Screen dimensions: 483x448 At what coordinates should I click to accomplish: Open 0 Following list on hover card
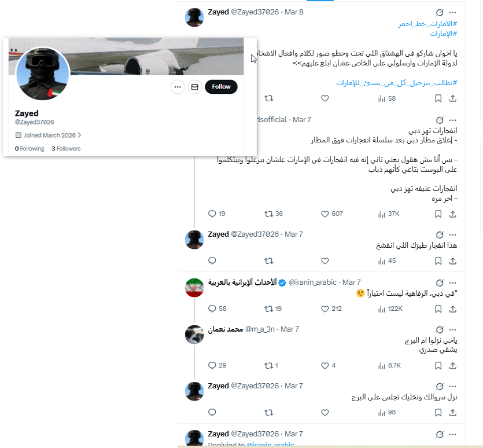pyautogui.click(x=30, y=149)
